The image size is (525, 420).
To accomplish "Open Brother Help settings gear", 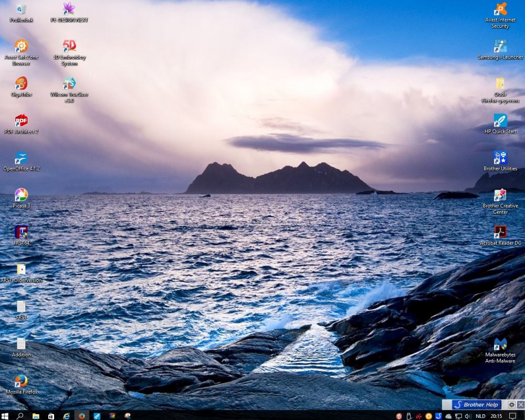I will point(512,405).
